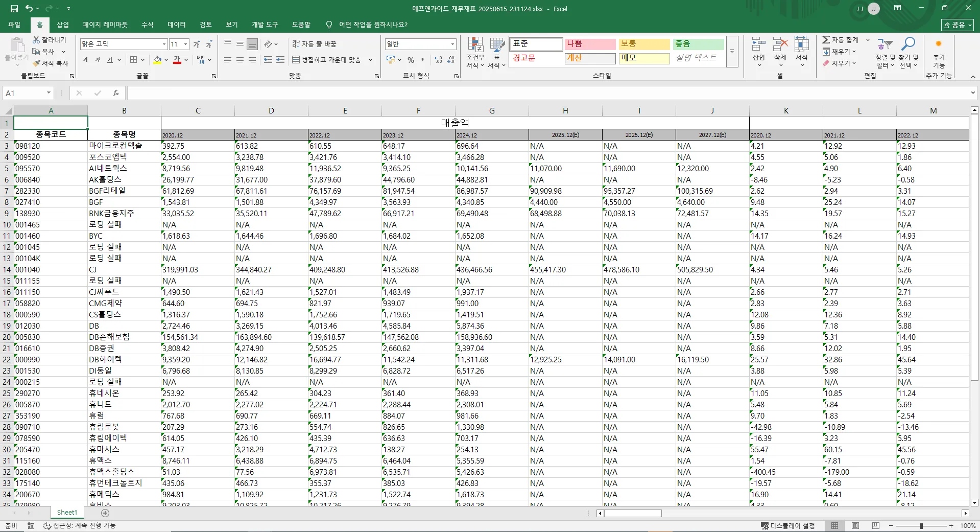Viewport: 980px width, 532px height.
Task: Open the number format dropdown 일반
Action: coord(452,44)
